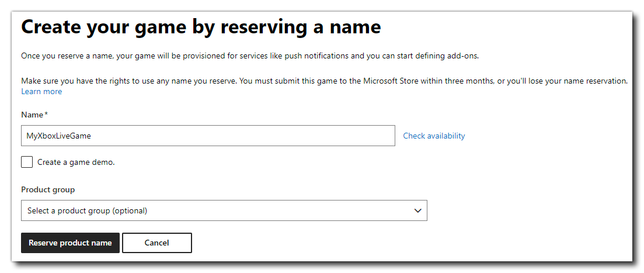Image resolution: width=644 pixels, height=273 pixels.
Task: Click the Reserve product name button
Action: (70, 243)
